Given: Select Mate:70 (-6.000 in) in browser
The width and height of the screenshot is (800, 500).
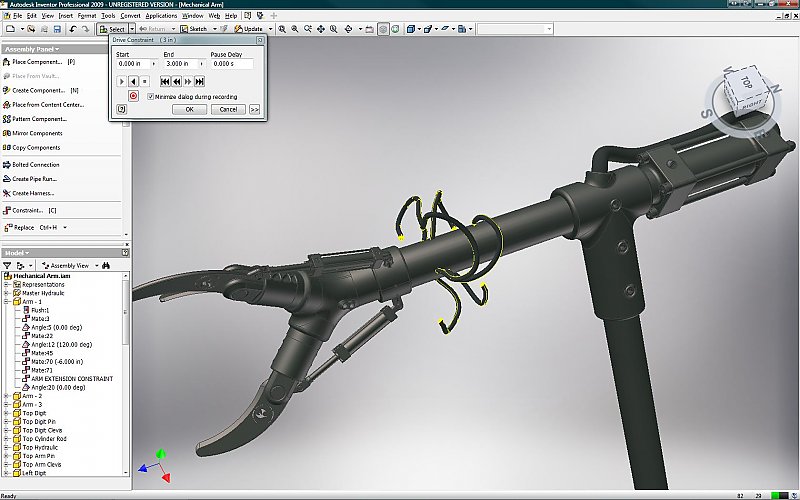Looking at the screenshot, I should (57, 361).
